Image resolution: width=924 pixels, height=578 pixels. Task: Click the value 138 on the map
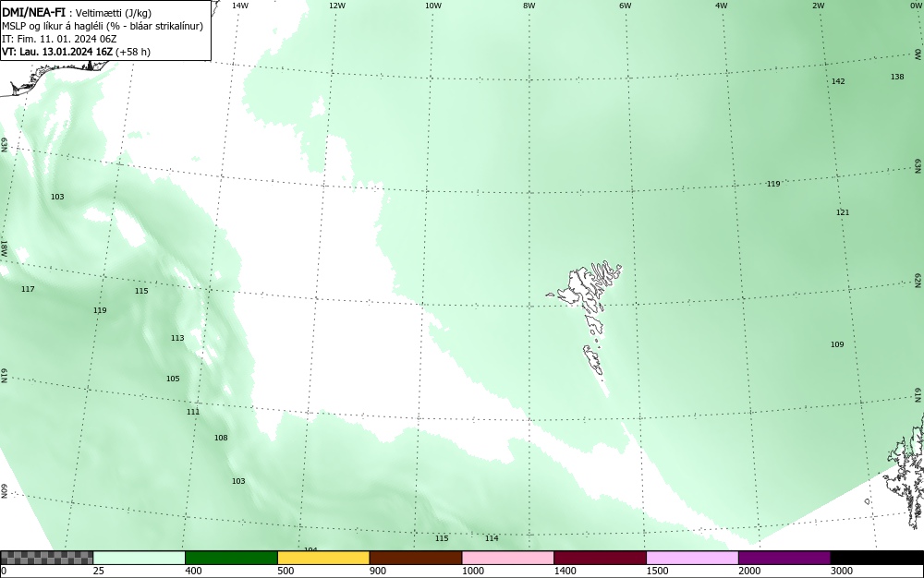pos(897,77)
